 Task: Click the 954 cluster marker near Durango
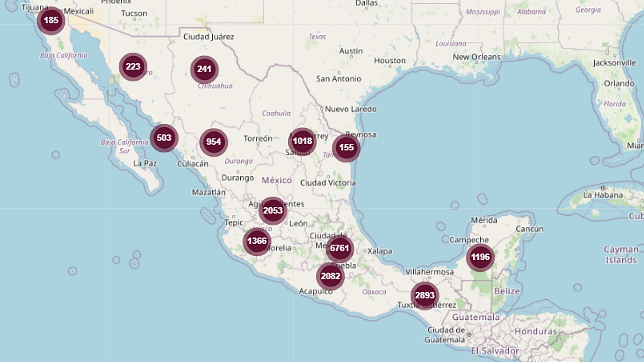point(213,142)
